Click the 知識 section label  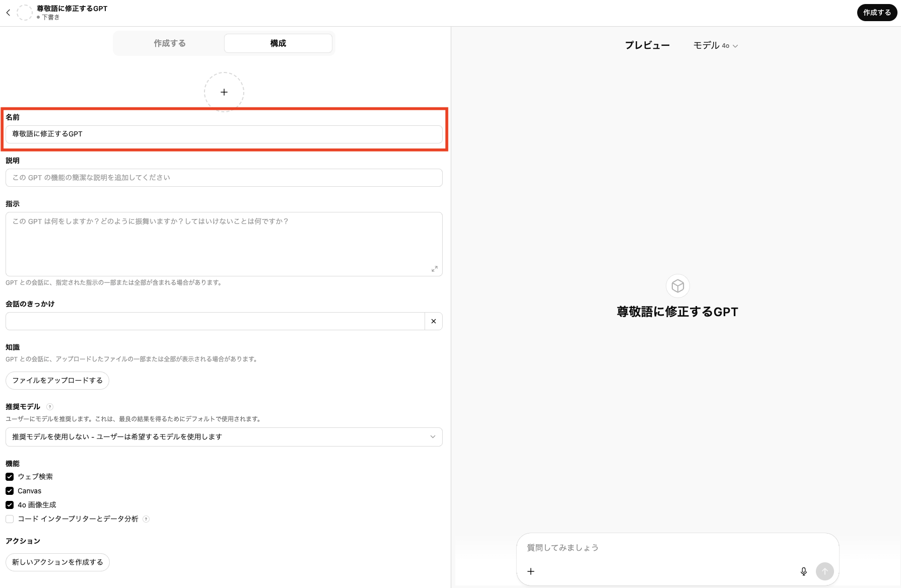coord(13,347)
